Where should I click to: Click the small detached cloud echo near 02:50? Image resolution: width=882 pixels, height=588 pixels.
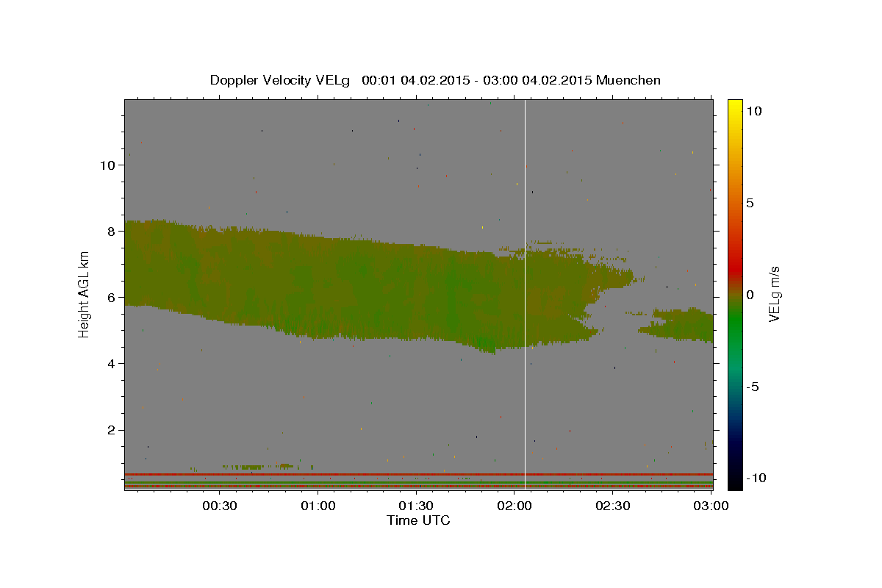pos(678,325)
